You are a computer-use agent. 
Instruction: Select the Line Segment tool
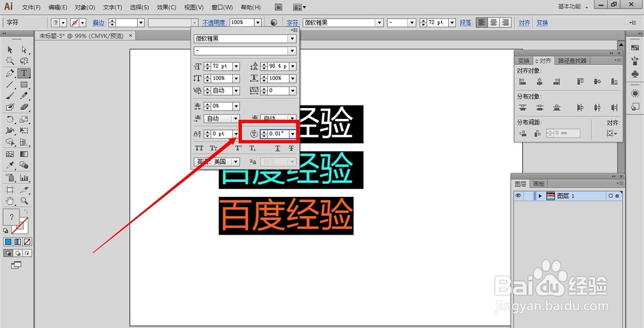tap(10, 85)
